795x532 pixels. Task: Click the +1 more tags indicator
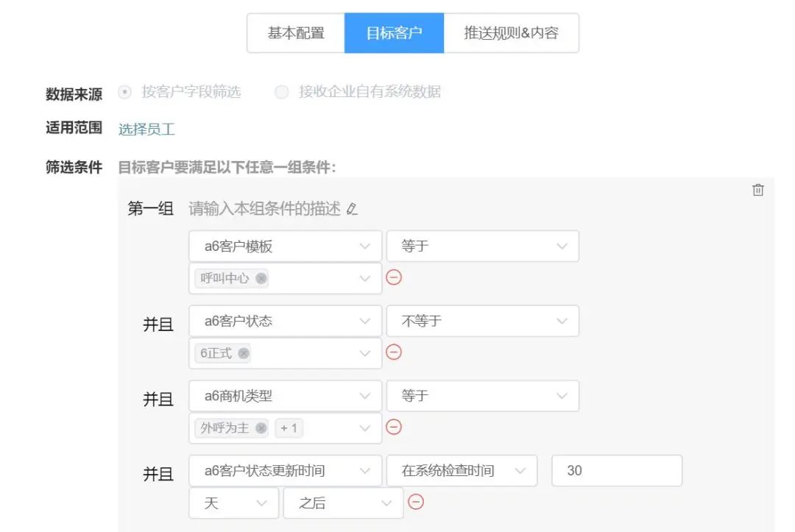289,428
